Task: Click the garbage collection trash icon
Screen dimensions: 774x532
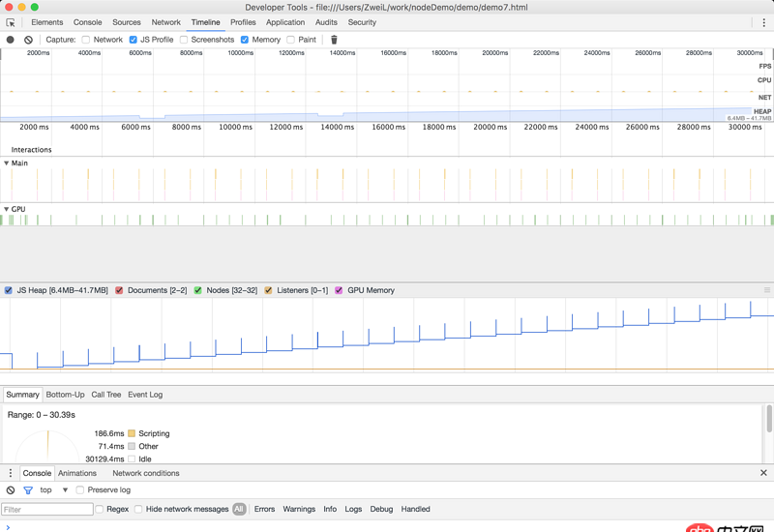Action: coord(334,40)
